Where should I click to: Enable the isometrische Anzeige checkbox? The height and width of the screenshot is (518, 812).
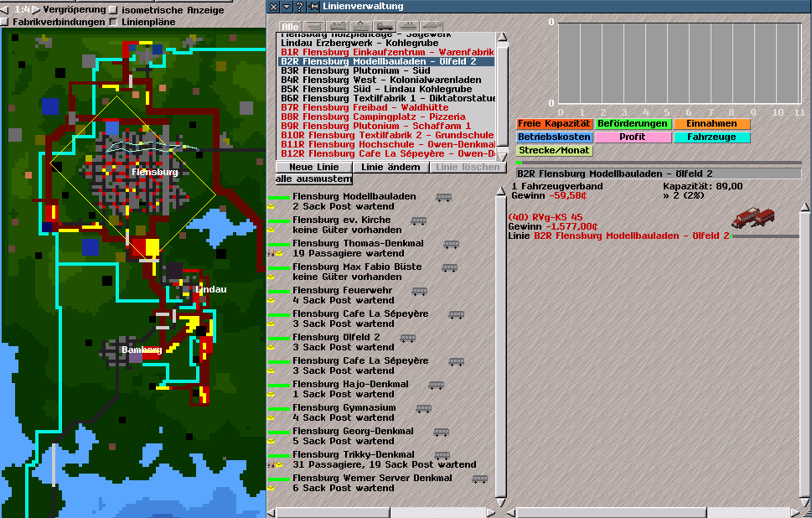tap(113, 10)
